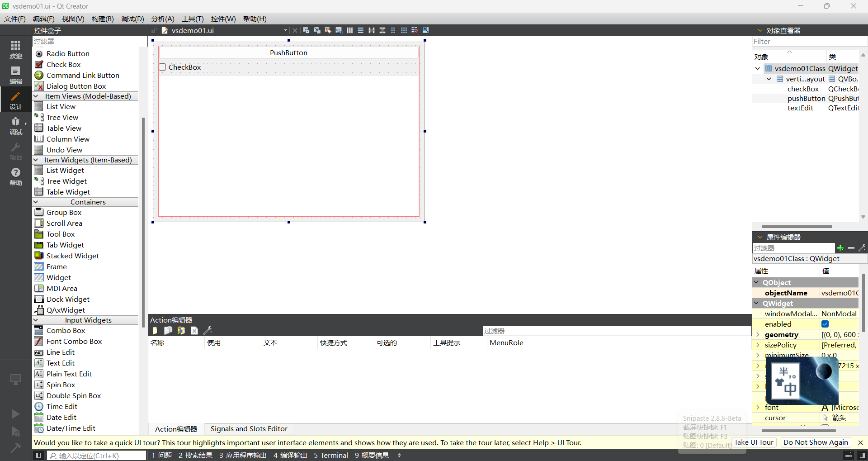Apply horizontal layout icon in form toolbar
This screenshot has height=461, width=868.
[349, 30]
